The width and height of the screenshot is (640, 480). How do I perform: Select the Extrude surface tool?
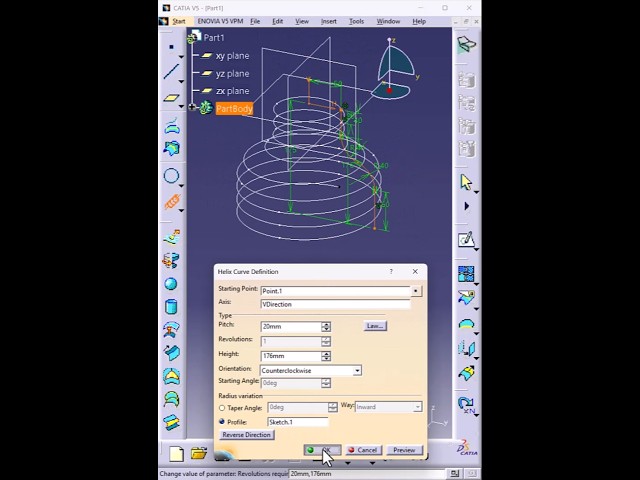(172, 238)
